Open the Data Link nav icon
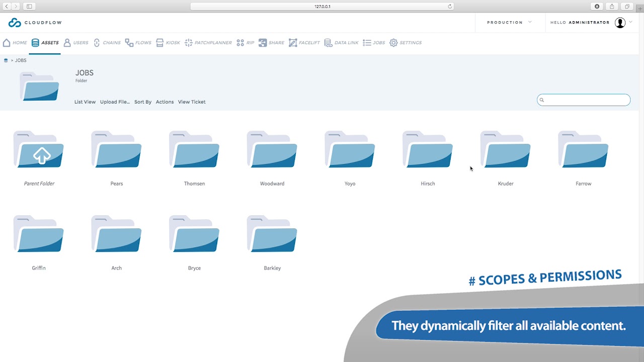644x362 pixels. click(328, 43)
